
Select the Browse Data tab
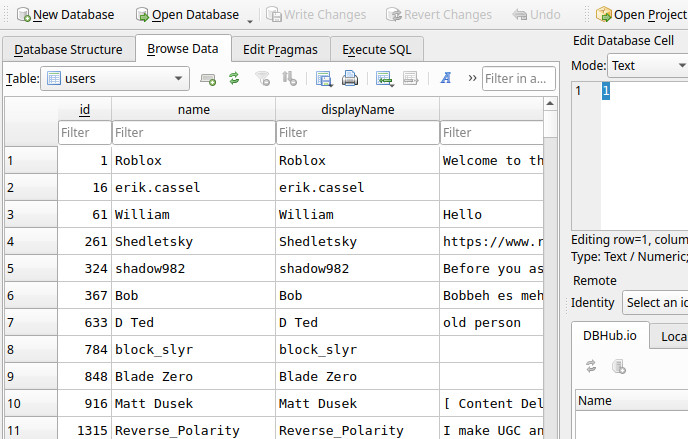183,49
